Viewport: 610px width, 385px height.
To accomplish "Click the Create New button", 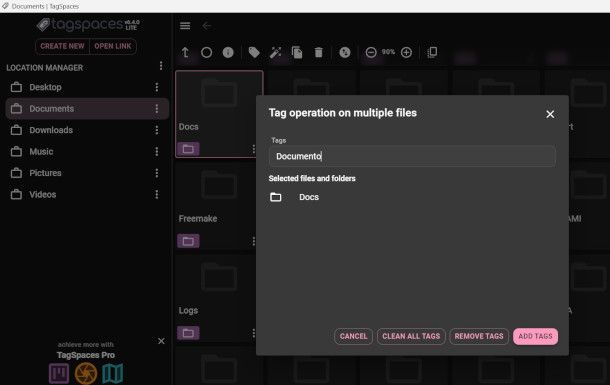I will (62, 46).
